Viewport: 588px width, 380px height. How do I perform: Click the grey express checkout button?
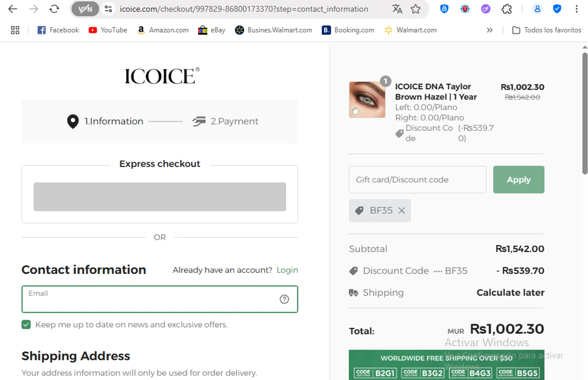(160, 197)
